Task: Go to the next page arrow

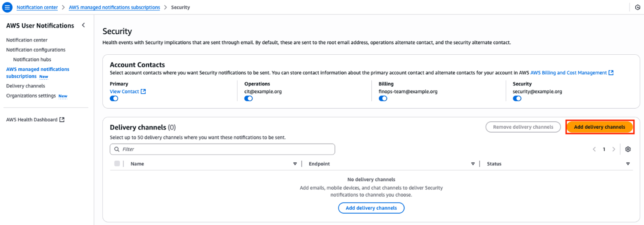Action: 614,149
